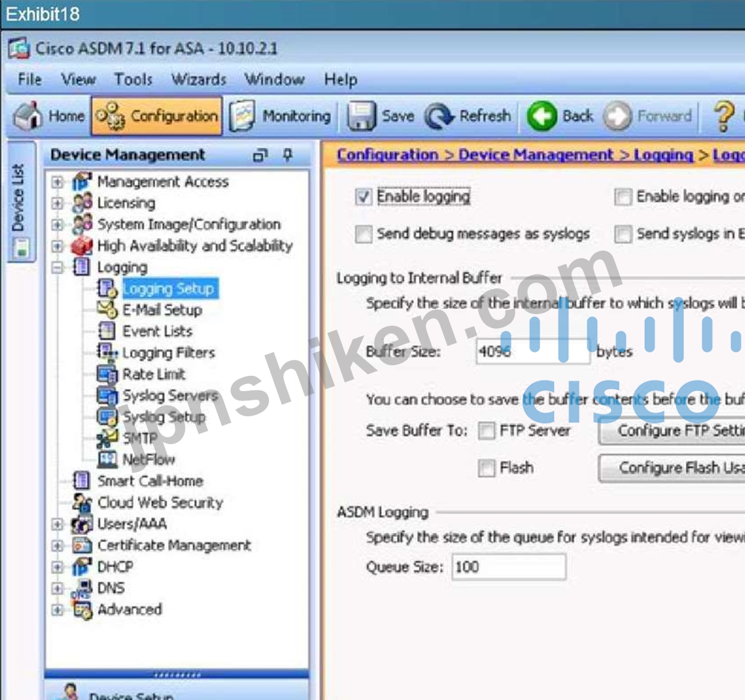The height and width of the screenshot is (700, 745).
Task: Open the Wizards menu
Action: click(199, 79)
